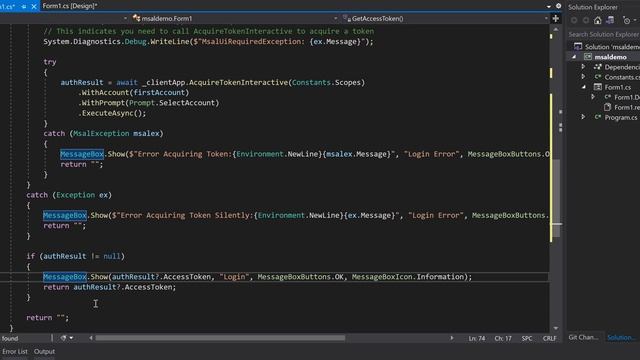Open the pending changes filter clock icon

(x=627, y=20)
